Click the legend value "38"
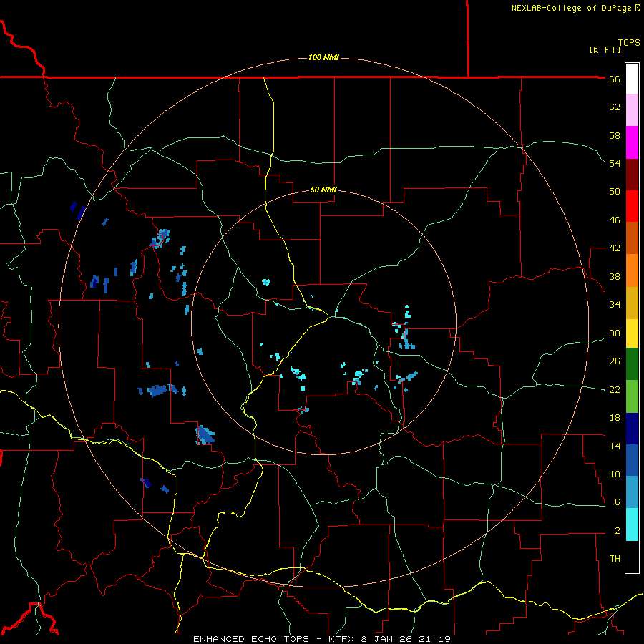The width and height of the screenshot is (644, 644). [x=615, y=276]
